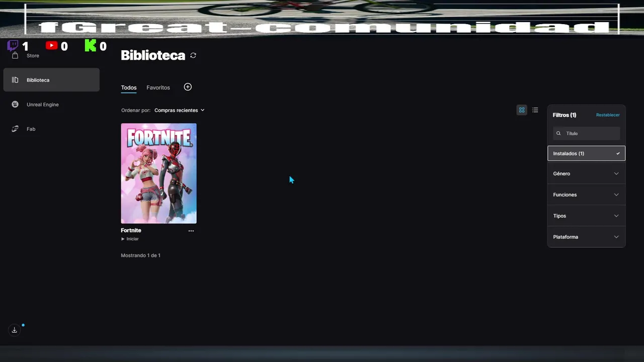The width and height of the screenshot is (644, 362).
Task: Click the Biblioteca library icon
Action: point(15,80)
